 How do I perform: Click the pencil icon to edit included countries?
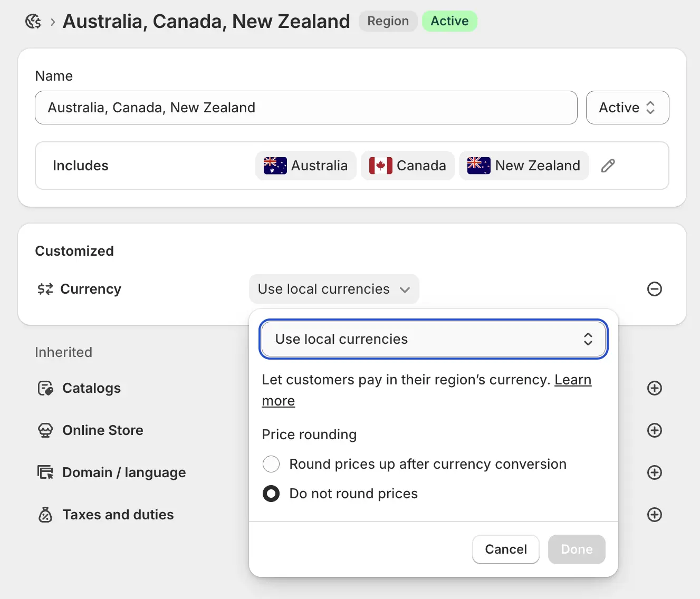(x=608, y=166)
